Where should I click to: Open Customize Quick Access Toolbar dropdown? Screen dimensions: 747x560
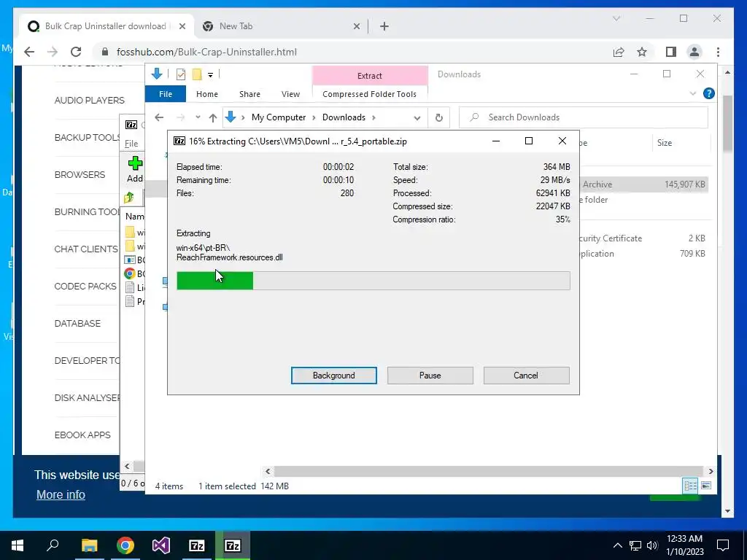(210, 74)
